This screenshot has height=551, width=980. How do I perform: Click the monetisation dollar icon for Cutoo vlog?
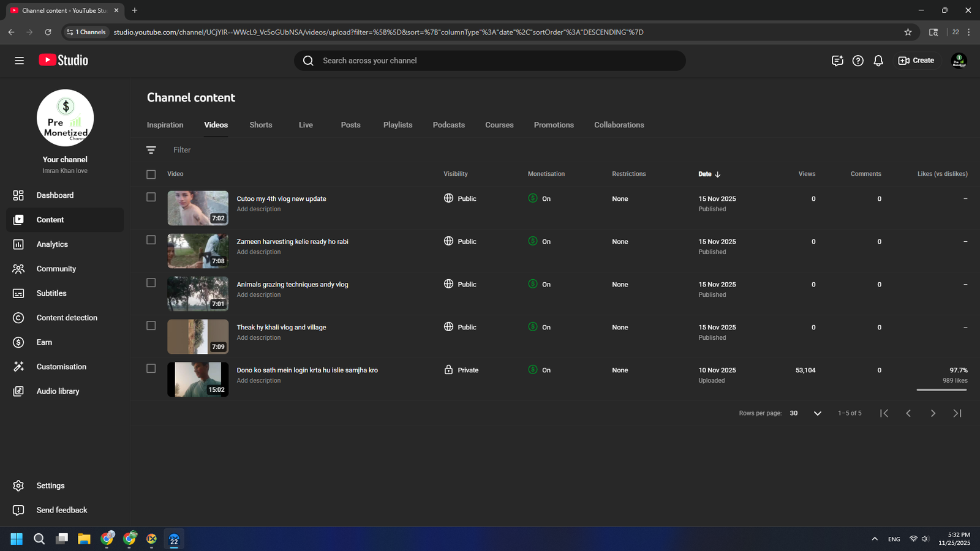pos(533,198)
